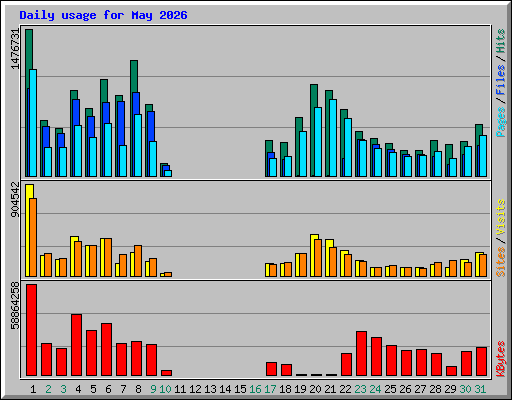Image resolution: width=512 pixels, height=400 pixels.
Task: Click the orange Sites legend label
Action: [x=500, y=262]
